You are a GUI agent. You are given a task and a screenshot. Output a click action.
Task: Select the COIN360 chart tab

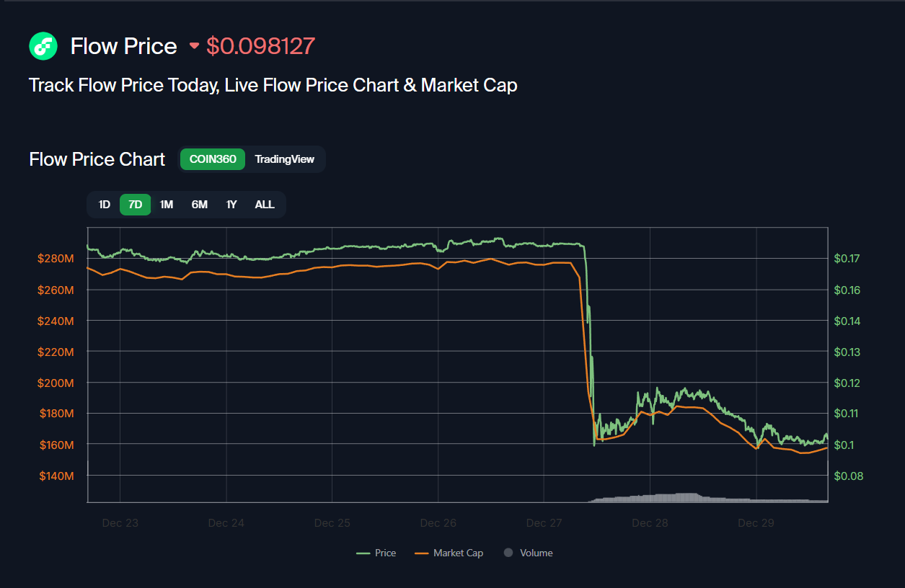[213, 159]
